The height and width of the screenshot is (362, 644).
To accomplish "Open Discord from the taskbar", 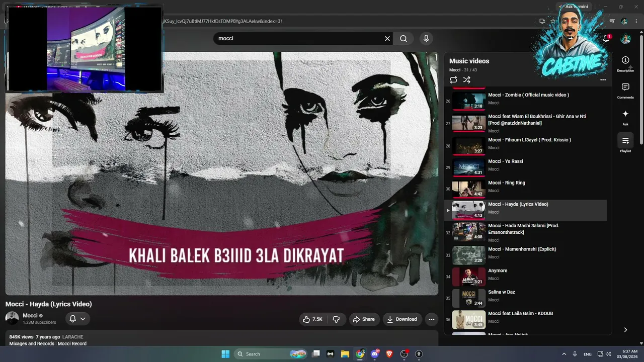I will click(374, 354).
